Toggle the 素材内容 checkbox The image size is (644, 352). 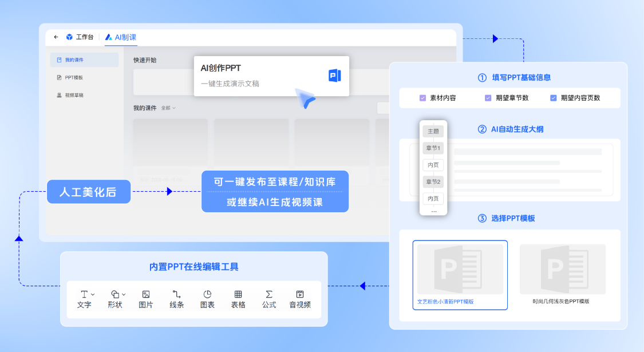(x=422, y=98)
